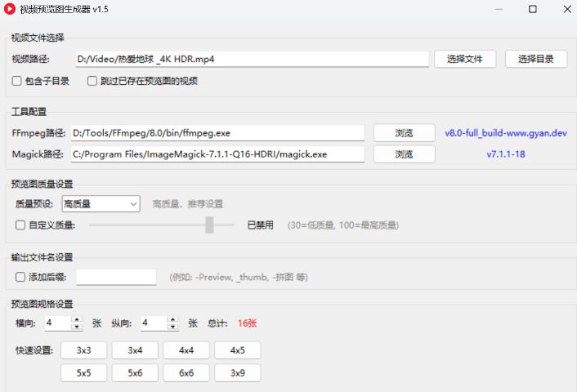
Task: Choose the 5x6 quick grid preset
Action: tap(135, 372)
